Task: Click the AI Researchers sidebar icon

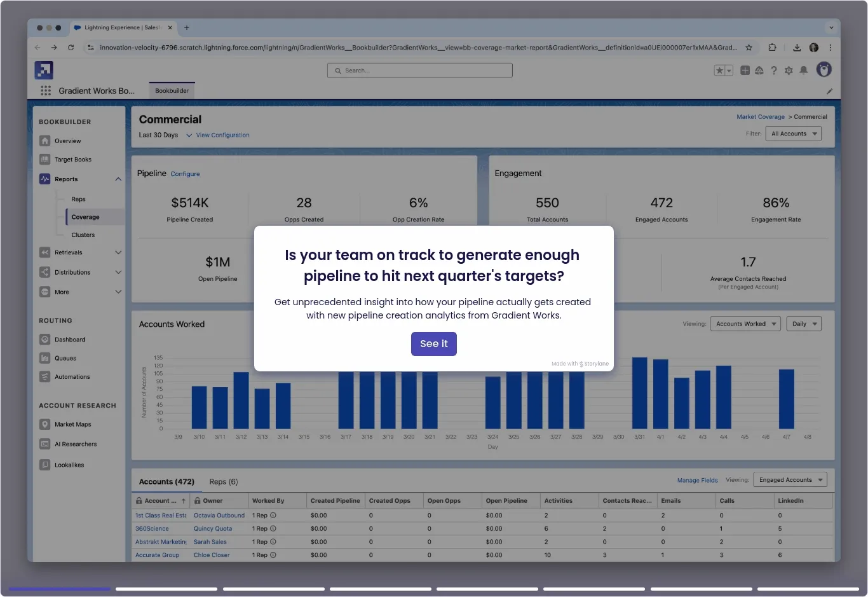Action: click(x=44, y=444)
